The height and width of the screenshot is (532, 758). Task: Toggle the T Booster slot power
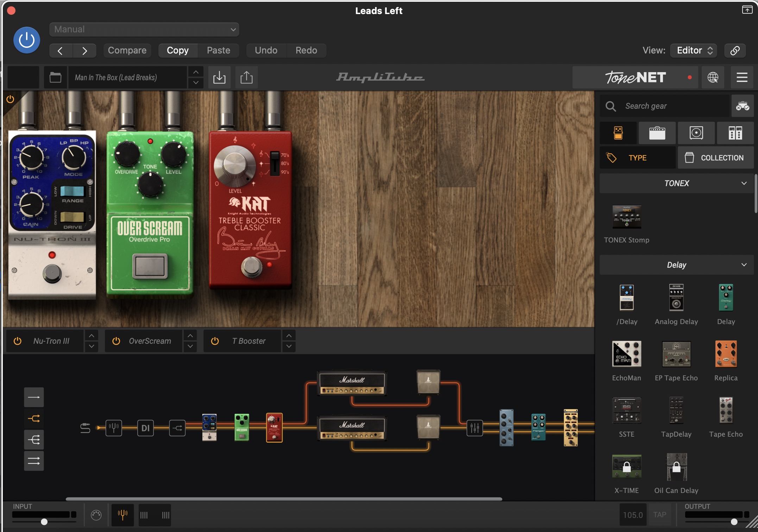(x=215, y=341)
